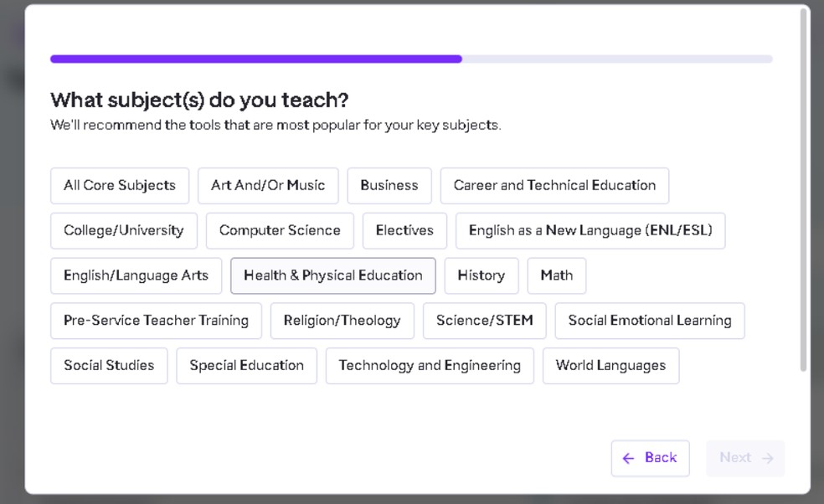Choose English as a New Language (ENL/ESL)
This screenshot has width=824, height=504.
590,231
